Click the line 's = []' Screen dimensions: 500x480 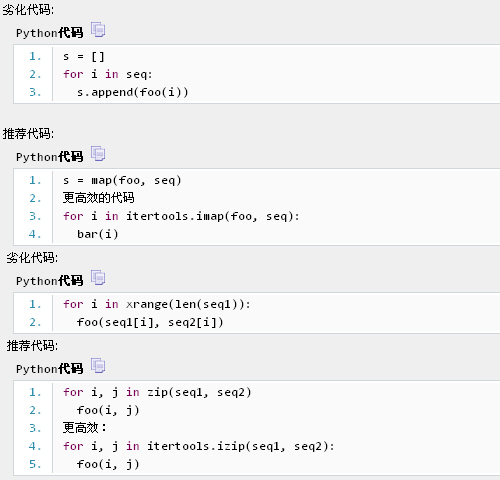pos(84,56)
